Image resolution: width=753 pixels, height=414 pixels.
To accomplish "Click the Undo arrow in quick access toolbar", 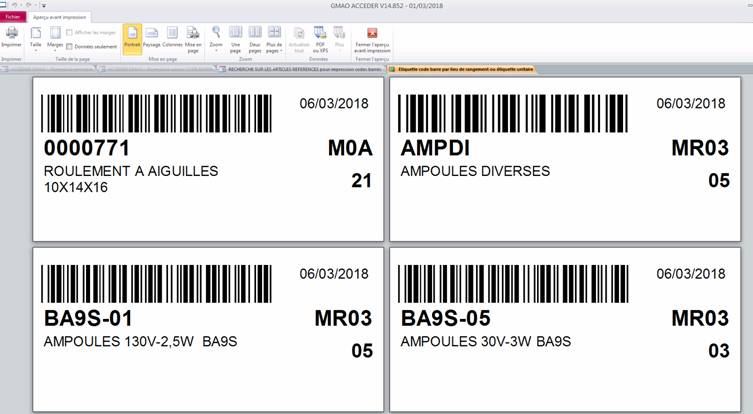I will 14,5.
